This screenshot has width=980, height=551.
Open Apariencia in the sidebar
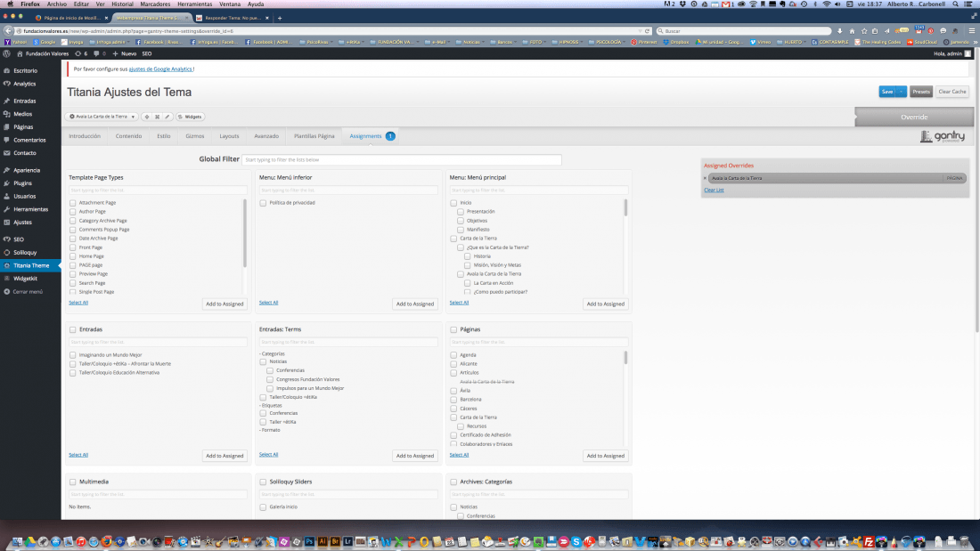pyautogui.click(x=26, y=170)
